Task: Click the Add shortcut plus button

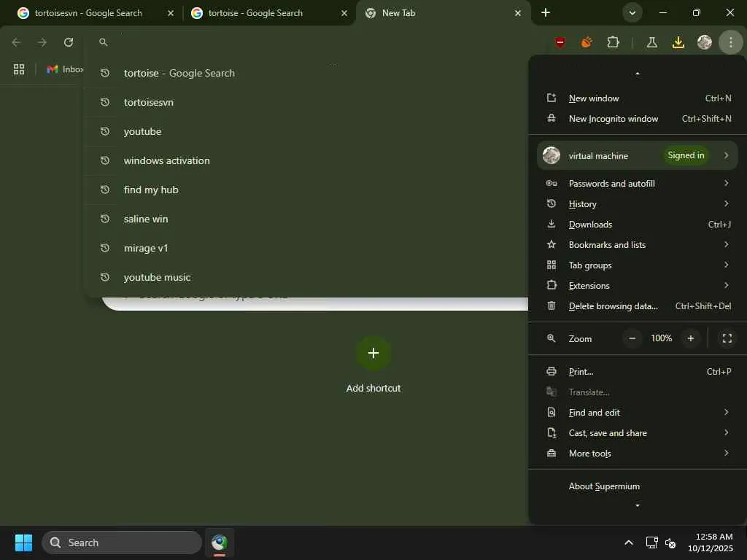Action: (x=373, y=353)
